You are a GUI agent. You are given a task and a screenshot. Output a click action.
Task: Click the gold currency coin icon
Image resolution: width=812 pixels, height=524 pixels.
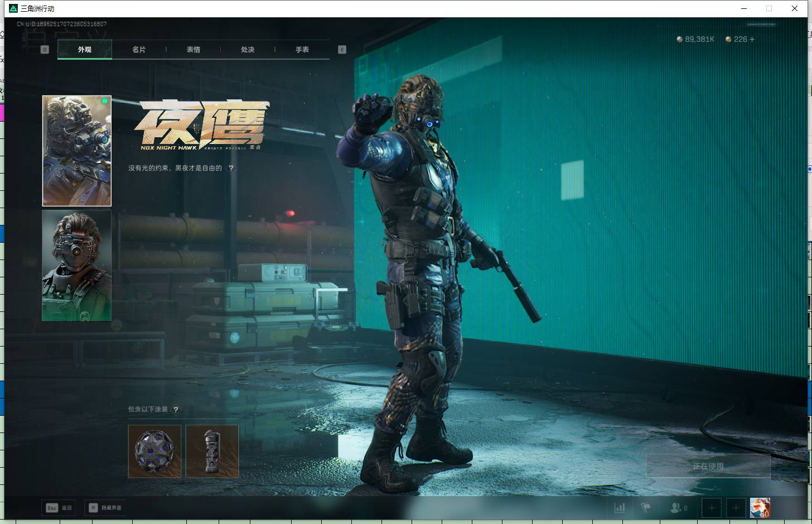click(728, 39)
